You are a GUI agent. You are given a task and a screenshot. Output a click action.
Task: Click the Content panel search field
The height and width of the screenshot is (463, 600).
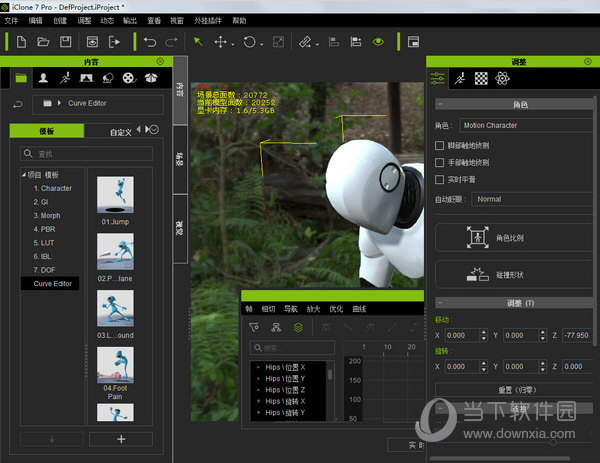(86, 154)
